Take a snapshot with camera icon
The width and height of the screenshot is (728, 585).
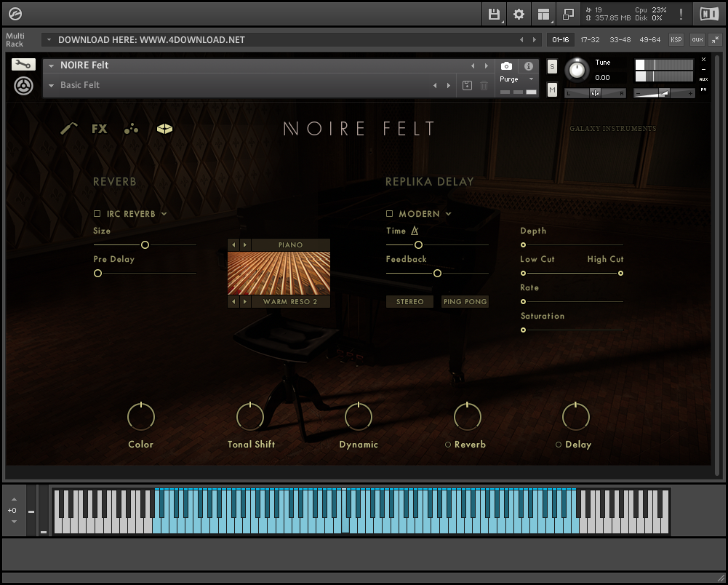[506, 66]
